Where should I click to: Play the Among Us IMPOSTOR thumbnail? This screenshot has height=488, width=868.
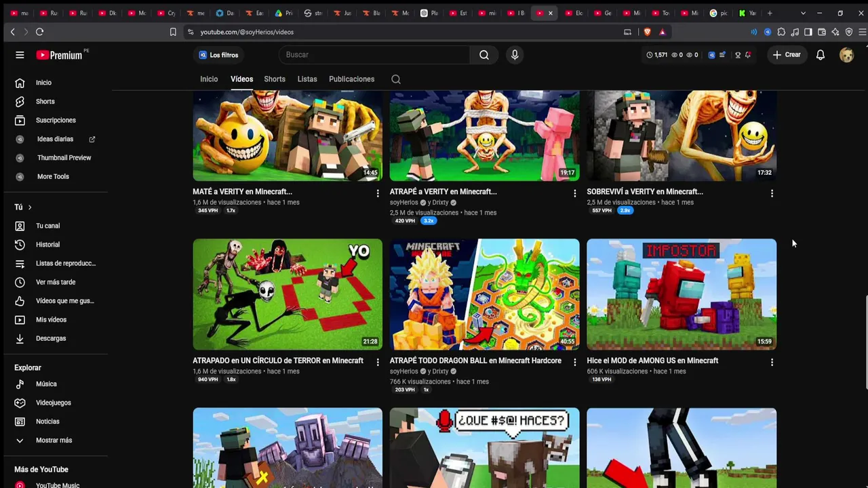pos(682,294)
